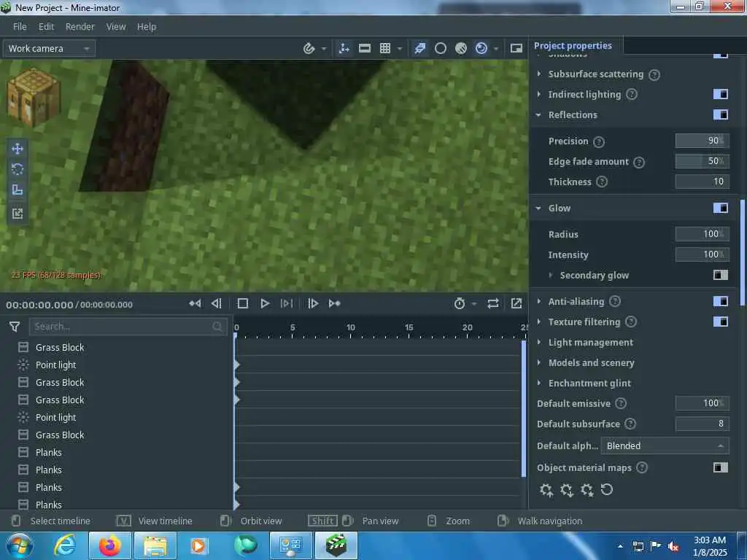This screenshot has height=560, width=747.
Task: Toggle the Anti-aliasing switch
Action: coord(720,301)
